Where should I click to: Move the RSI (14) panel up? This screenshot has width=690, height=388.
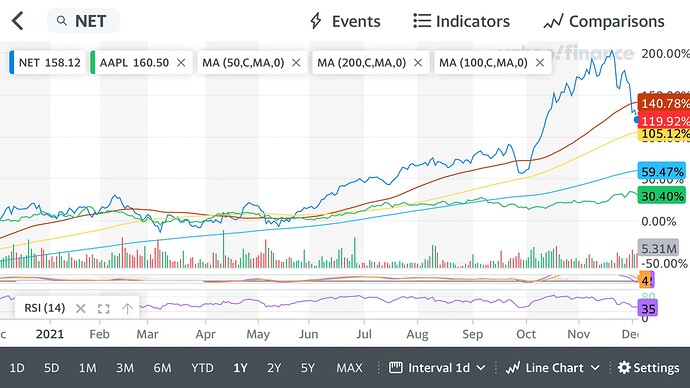(127, 308)
